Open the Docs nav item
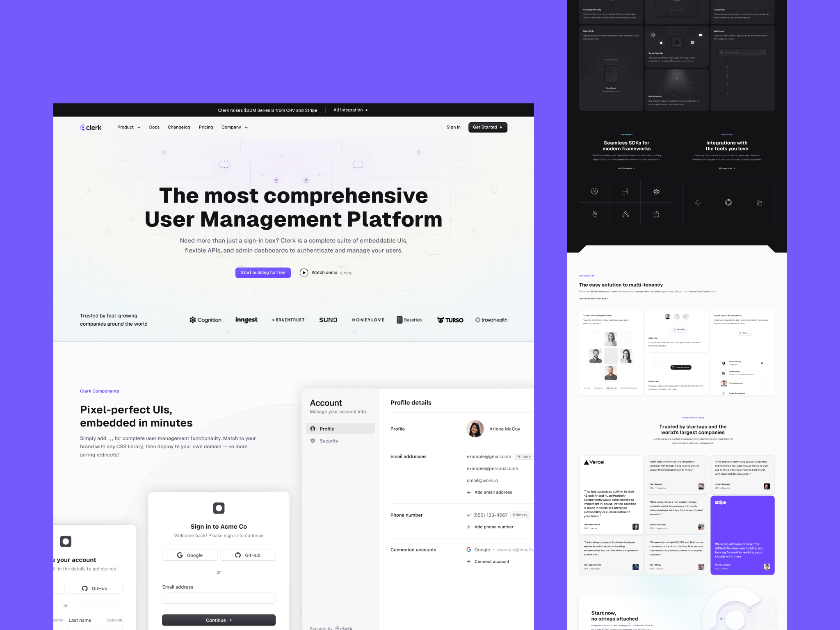The image size is (840, 630). [154, 127]
